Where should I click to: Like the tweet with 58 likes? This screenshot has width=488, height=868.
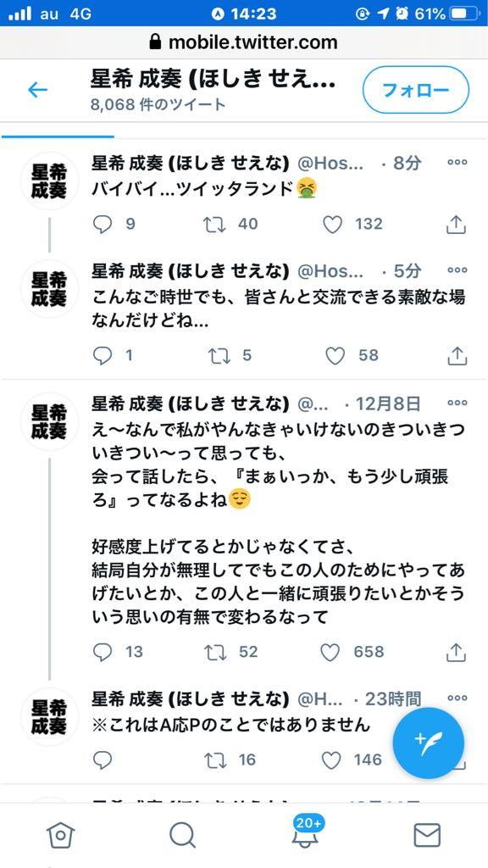(x=335, y=355)
